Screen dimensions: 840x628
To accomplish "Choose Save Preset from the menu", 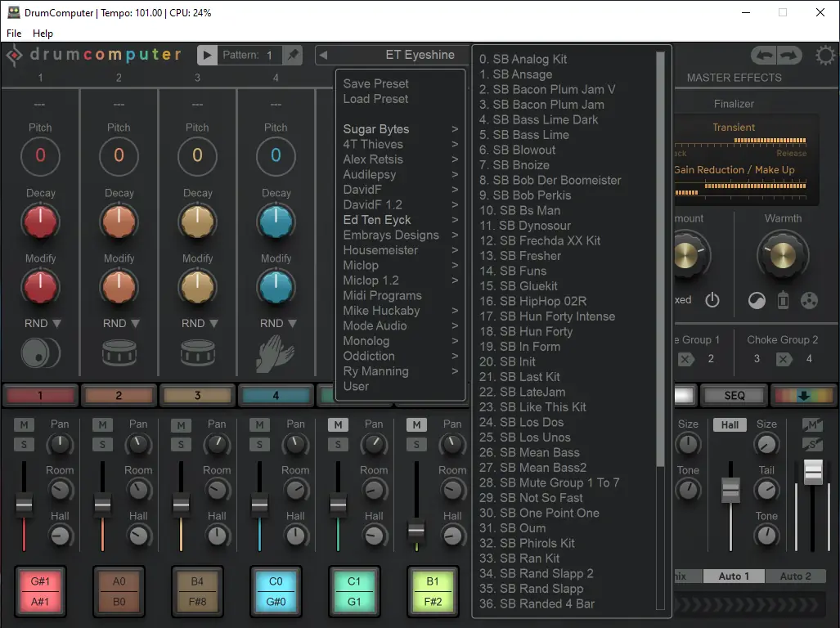I will coord(375,83).
